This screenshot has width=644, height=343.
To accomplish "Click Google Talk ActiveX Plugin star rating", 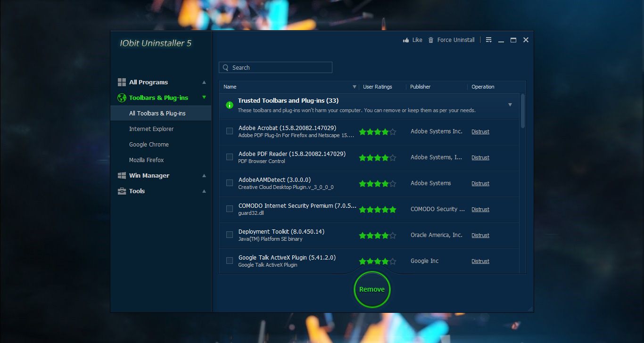I will (378, 261).
